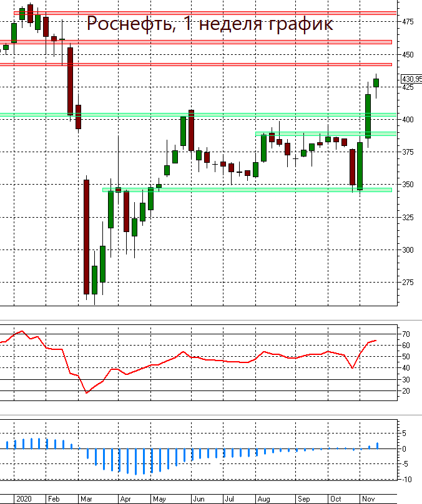Viewport: 422px width, 504px height.
Task: Click the 2020 label on time axis
Action: tap(24, 499)
